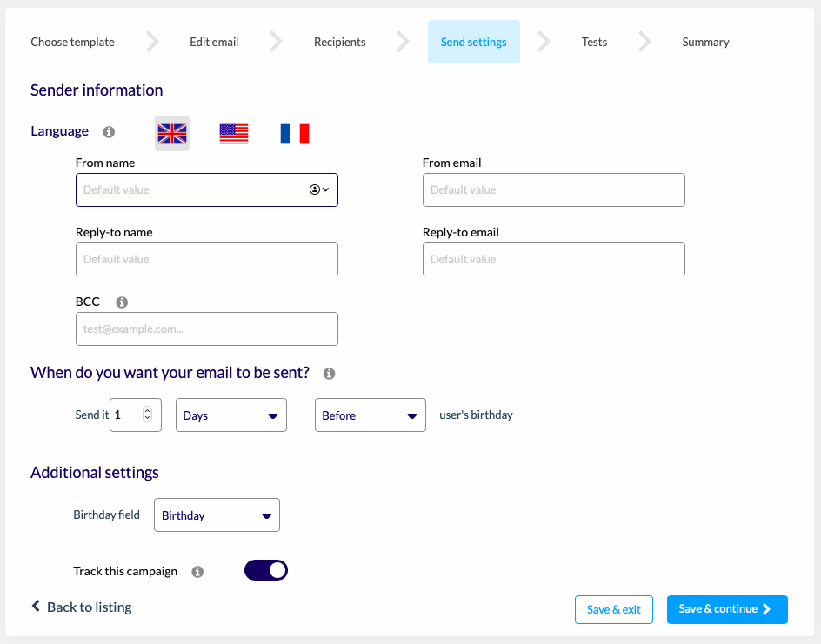Show the BCC info tooltip icon
The width and height of the screenshot is (821, 644).
[x=122, y=302]
